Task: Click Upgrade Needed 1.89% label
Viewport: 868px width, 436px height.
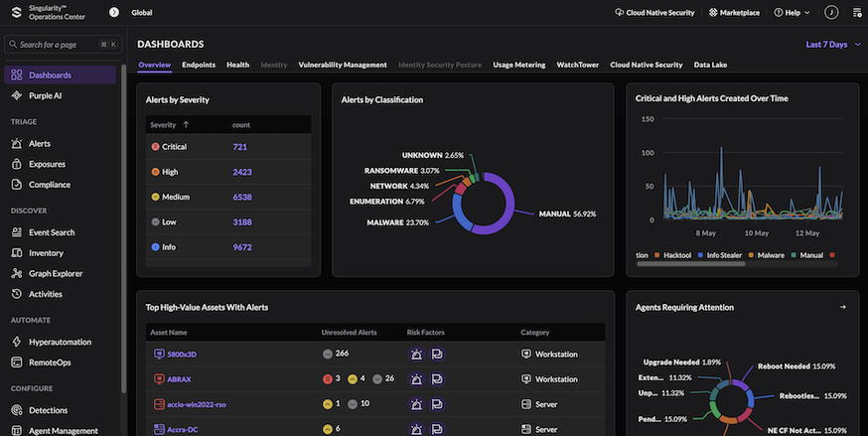Action: point(682,363)
